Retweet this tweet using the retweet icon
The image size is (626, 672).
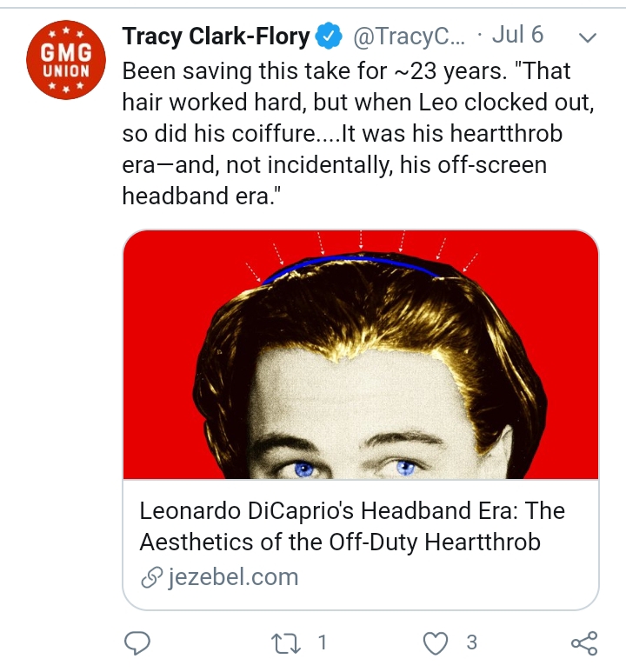(x=283, y=643)
